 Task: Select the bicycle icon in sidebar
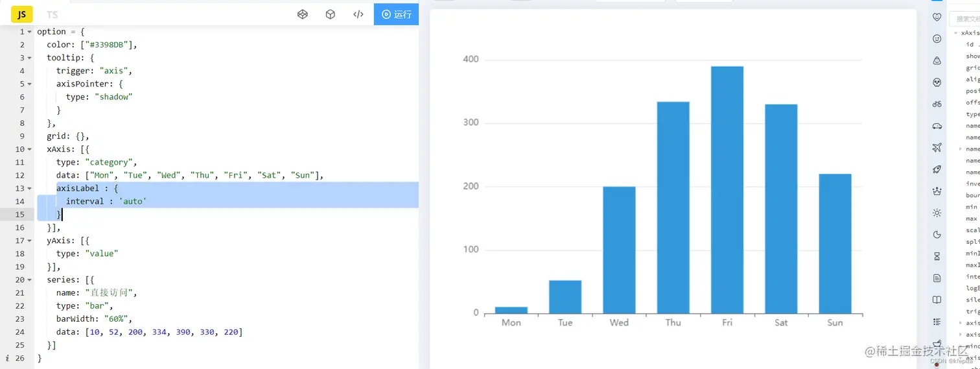[x=937, y=104]
